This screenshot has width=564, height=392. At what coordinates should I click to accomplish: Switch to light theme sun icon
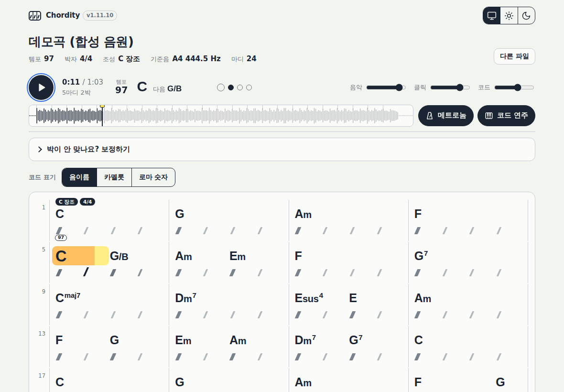(x=509, y=15)
